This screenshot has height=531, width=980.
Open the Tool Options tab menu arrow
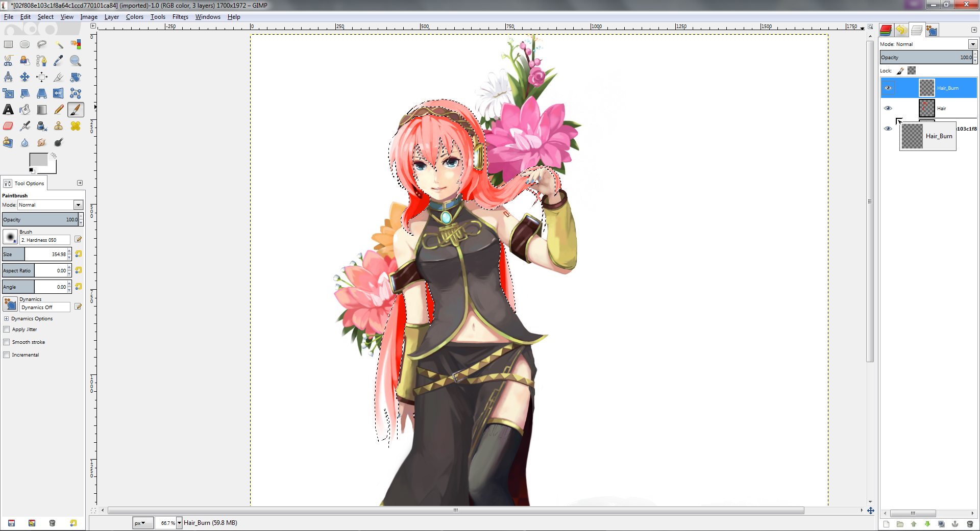click(x=80, y=183)
